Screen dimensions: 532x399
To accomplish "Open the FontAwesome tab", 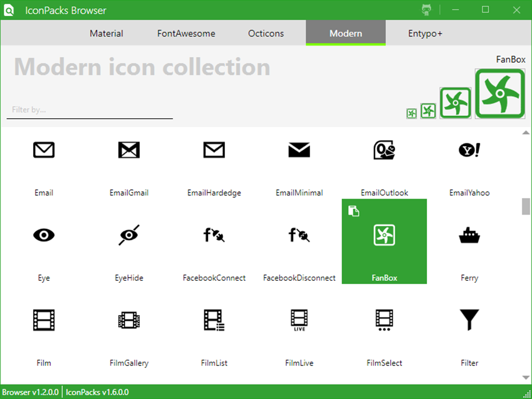I will pos(186,33).
